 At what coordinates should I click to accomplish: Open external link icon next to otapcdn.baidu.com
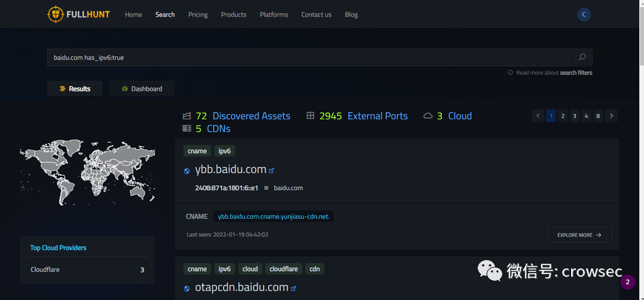click(x=293, y=288)
